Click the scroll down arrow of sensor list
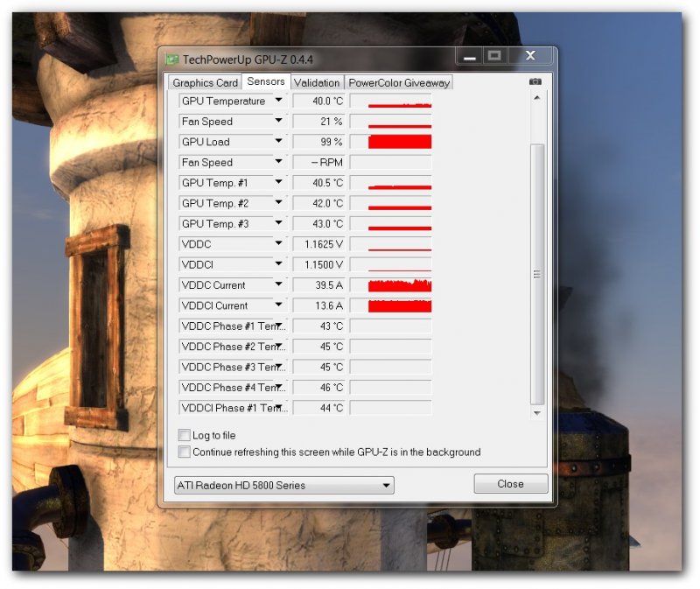This screenshot has width=700, height=589. tap(537, 413)
